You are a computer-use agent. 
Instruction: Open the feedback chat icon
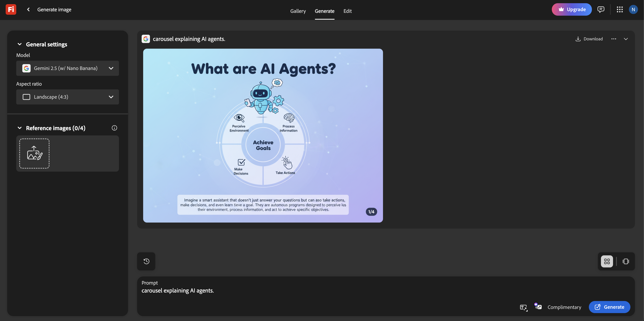pyautogui.click(x=601, y=9)
